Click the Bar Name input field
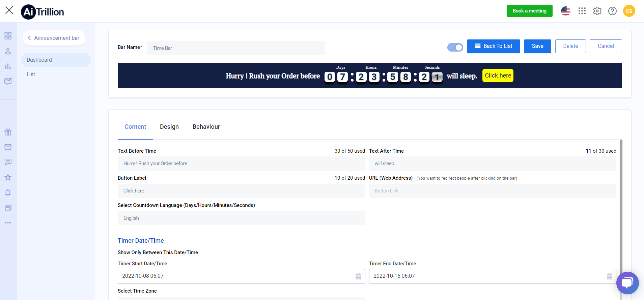The width and height of the screenshot is (644, 300). [236, 48]
